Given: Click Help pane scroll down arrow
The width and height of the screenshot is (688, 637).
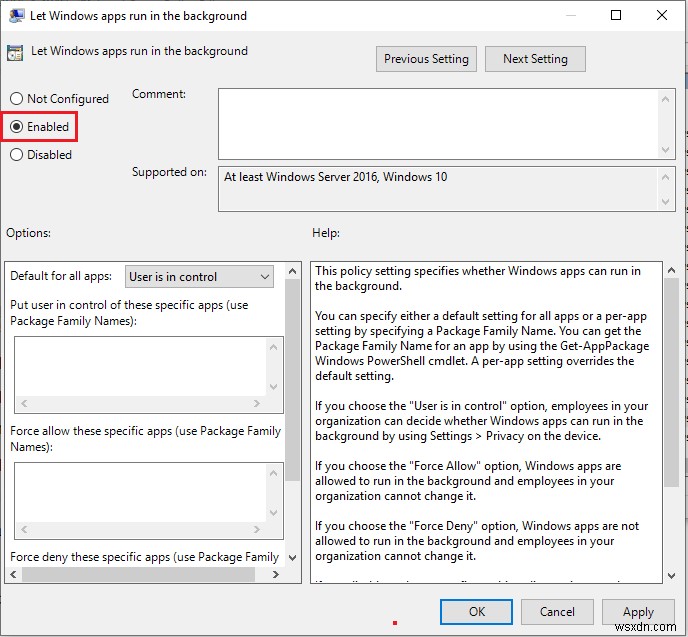Looking at the screenshot, I should 671,575.
